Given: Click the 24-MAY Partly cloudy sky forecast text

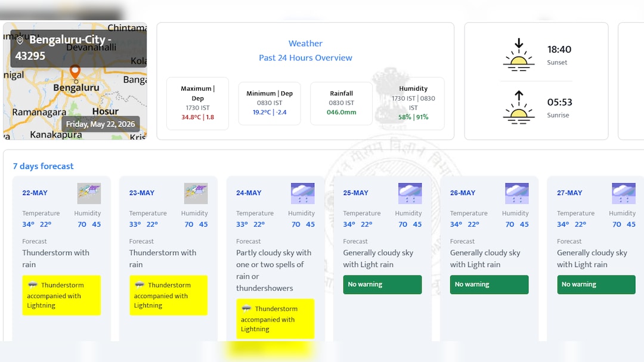Looking at the screenshot, I should (274, 270).
